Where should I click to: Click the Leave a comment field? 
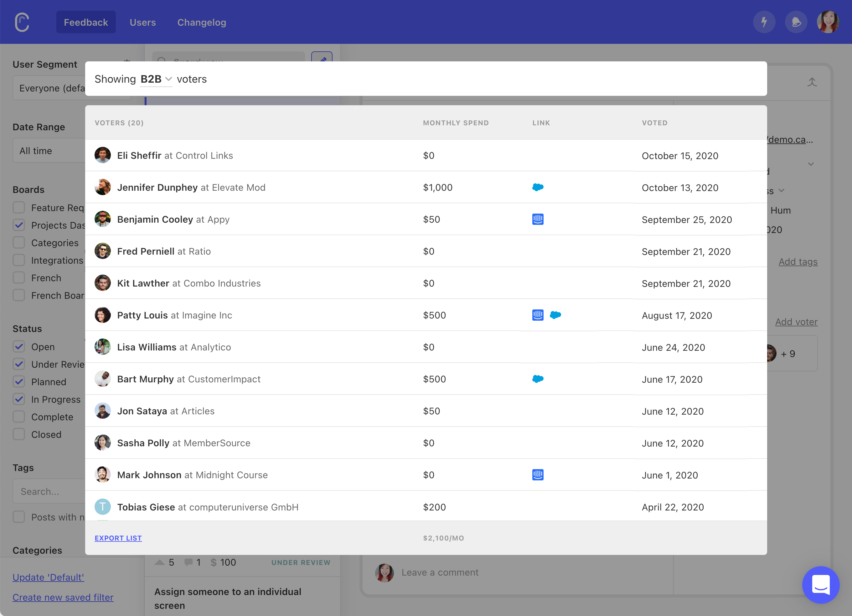click(x=440, y=572)
